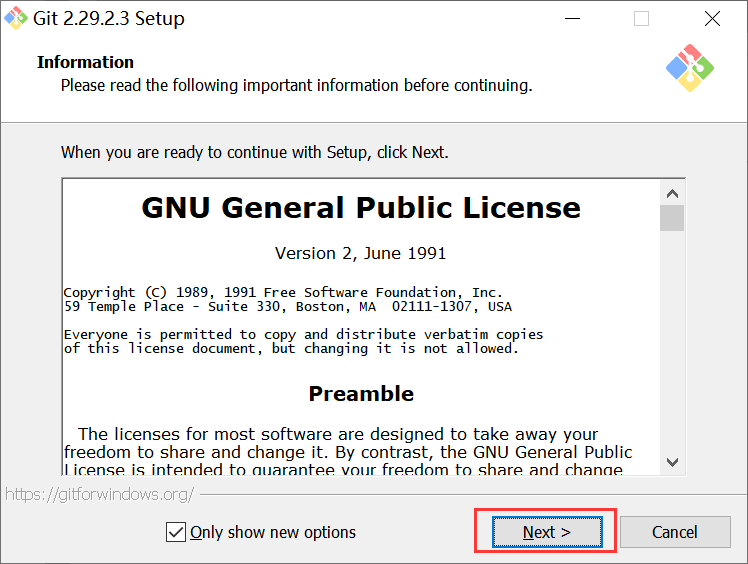
Task: Click the GNU General Public License heading
Action: coord(361,208)
